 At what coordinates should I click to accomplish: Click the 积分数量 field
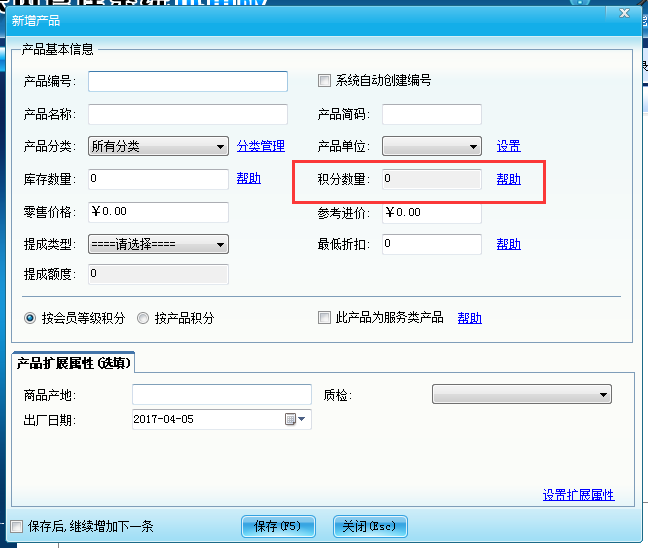432,179
